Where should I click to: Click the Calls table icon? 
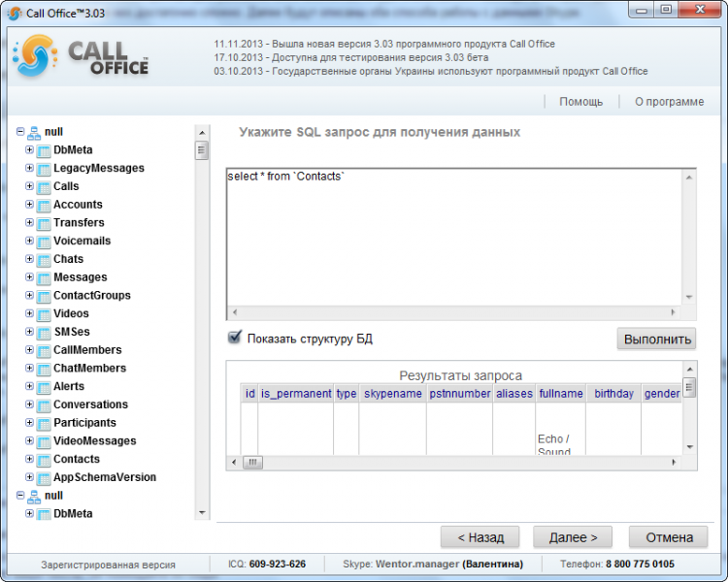[x=43, y=187]
